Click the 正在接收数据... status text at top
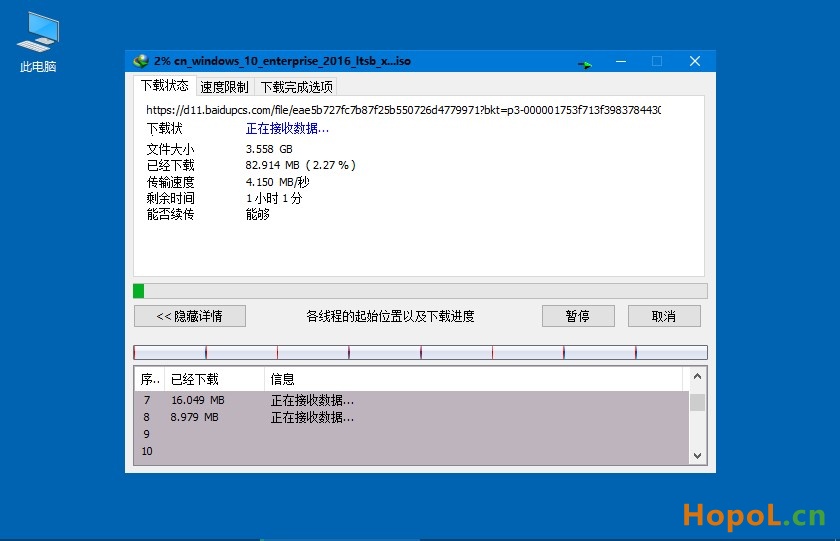840x541 pixels. [287, 129]
